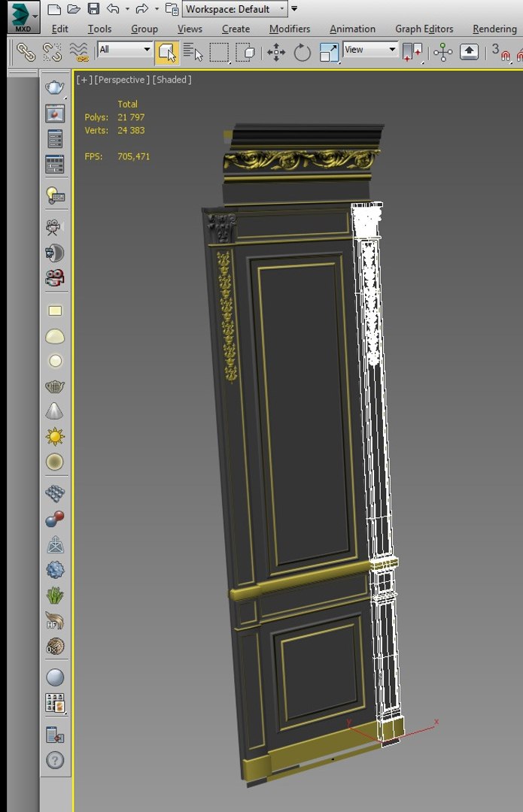Click the viewport [+] menu label

coord(84,80)
